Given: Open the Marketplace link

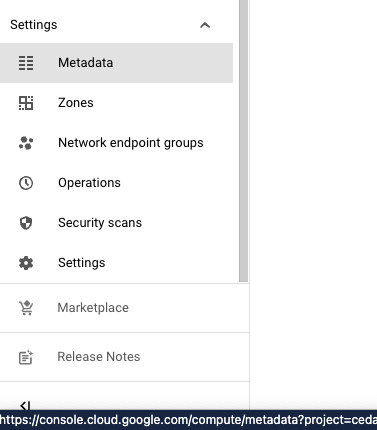Looking at the screenshot, I should point(124,308).
